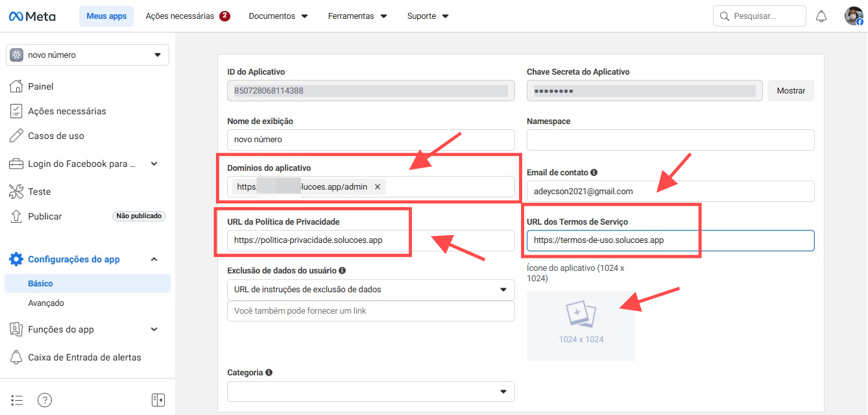Click the Mostrar secret key button
This screenshot has width=868, height=415.
pyautogui.click(x=791, y=90)
